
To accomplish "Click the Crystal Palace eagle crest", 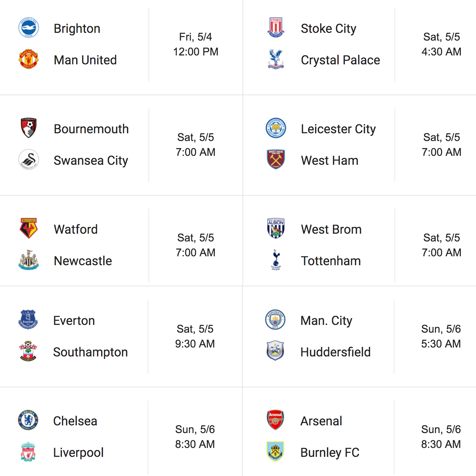I will [276, 59].
